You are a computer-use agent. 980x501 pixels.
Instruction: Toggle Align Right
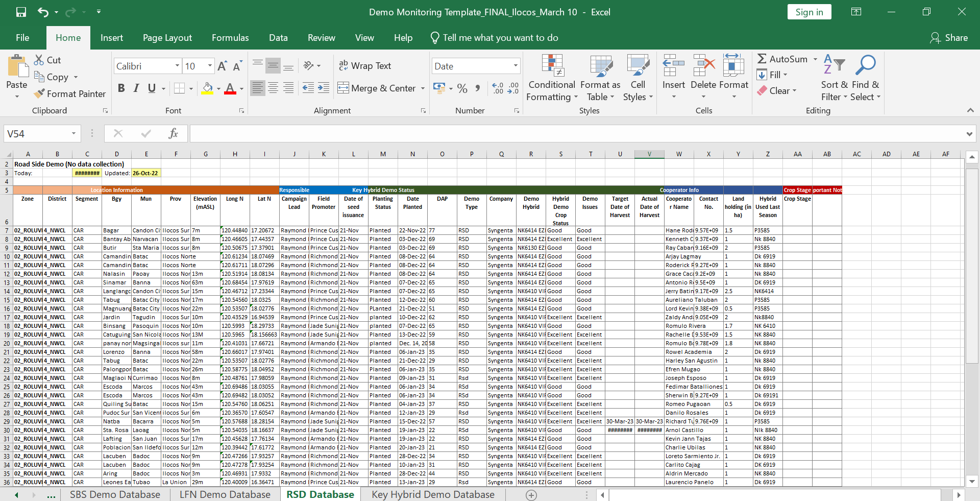(x=288, y=88)
